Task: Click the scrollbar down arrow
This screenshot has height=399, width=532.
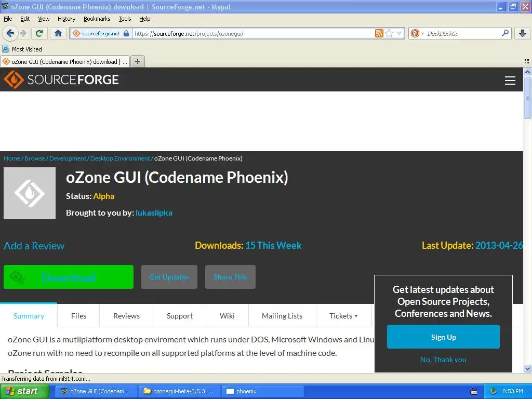Action: point(527,368)
